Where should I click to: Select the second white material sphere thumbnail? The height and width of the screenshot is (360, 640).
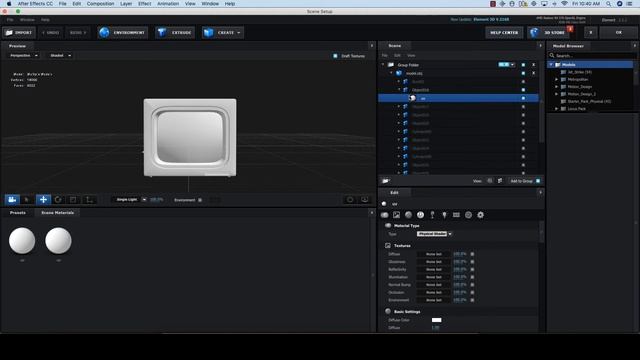point(58,241)
